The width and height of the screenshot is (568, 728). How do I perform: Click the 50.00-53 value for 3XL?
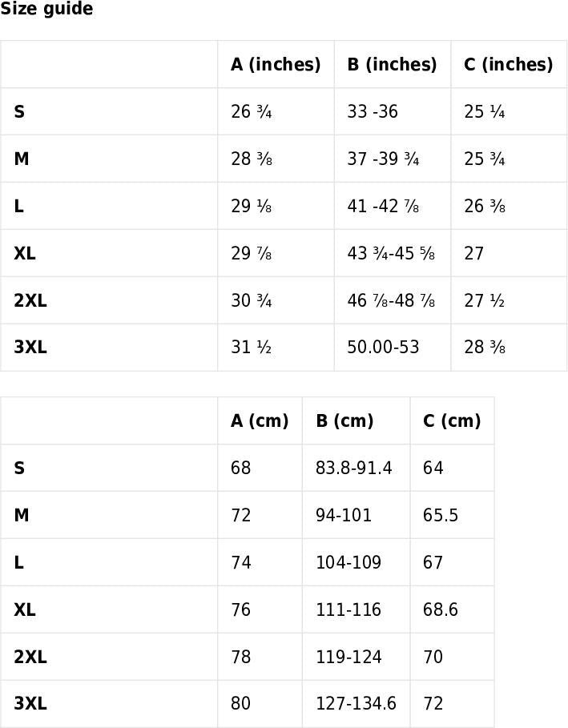[x=383, y=348]
